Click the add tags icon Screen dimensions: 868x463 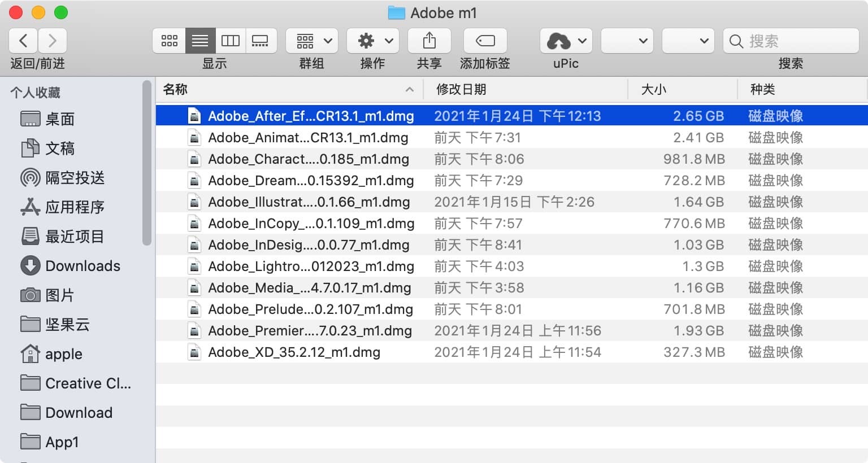coord(485,41)
